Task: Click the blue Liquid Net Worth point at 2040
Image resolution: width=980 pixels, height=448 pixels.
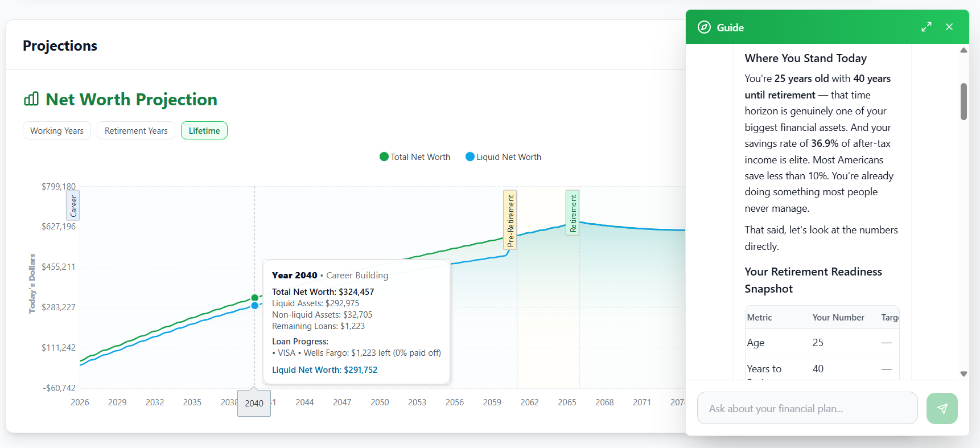Action: [254, 306]
